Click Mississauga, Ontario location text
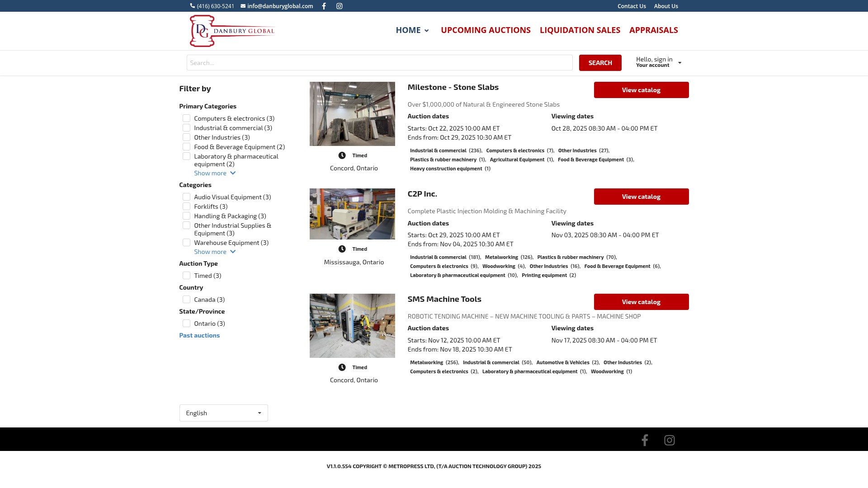868x488 pixels. pyautogui.click(x=354, y=262)
